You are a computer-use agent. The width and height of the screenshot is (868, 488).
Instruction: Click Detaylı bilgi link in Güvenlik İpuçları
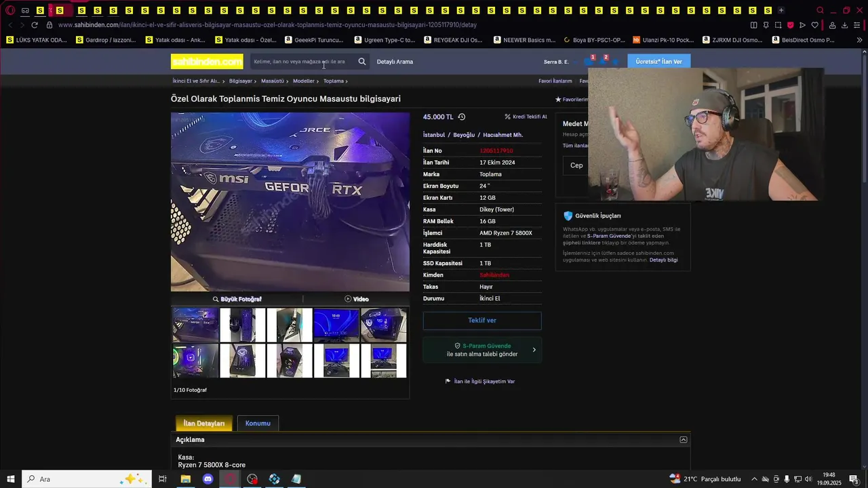coord(663,260)
